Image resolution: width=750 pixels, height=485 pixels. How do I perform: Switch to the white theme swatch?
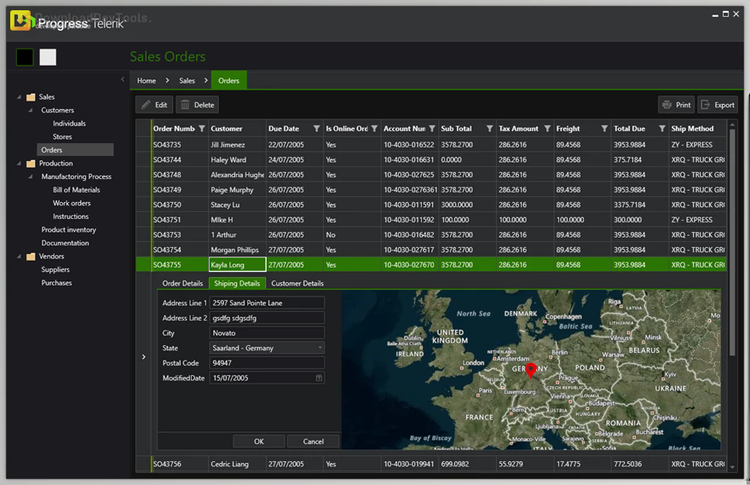pyautogui.click(x=48, y=57)
